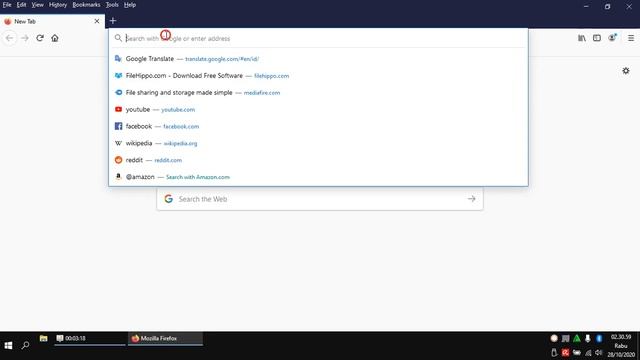Select youtube suggestion

[x=318, y=109]
